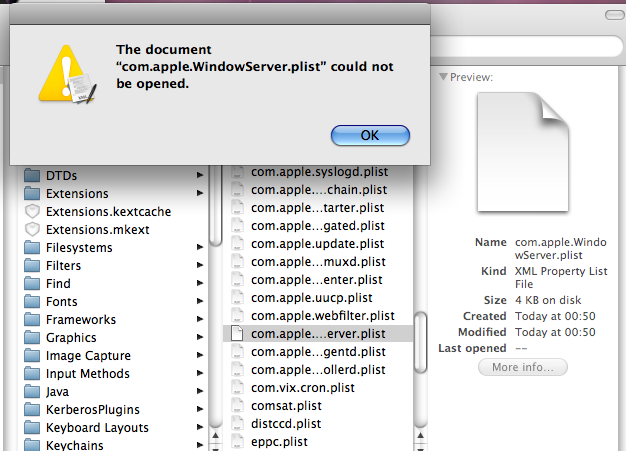Image resolution: width=626 pixels, height=451 pixels.
Task: Expand the Filters folder arrow
Action: (200, 265)
